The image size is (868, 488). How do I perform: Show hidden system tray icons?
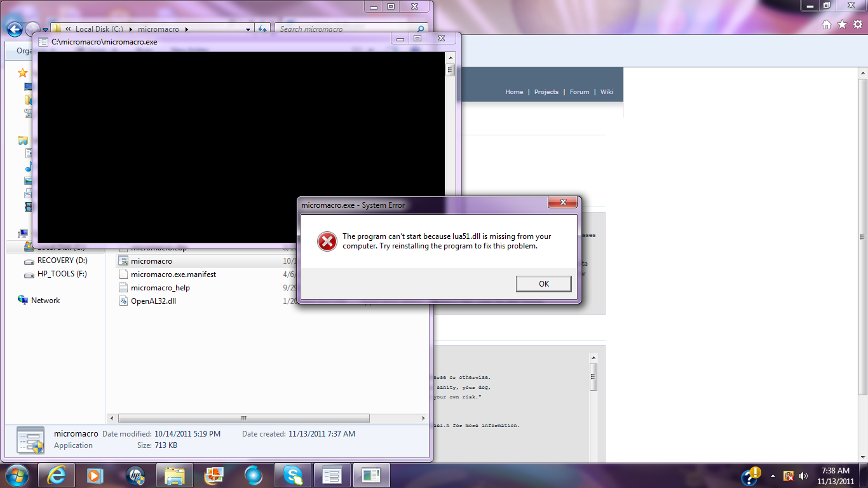click(x=773, y=476)
